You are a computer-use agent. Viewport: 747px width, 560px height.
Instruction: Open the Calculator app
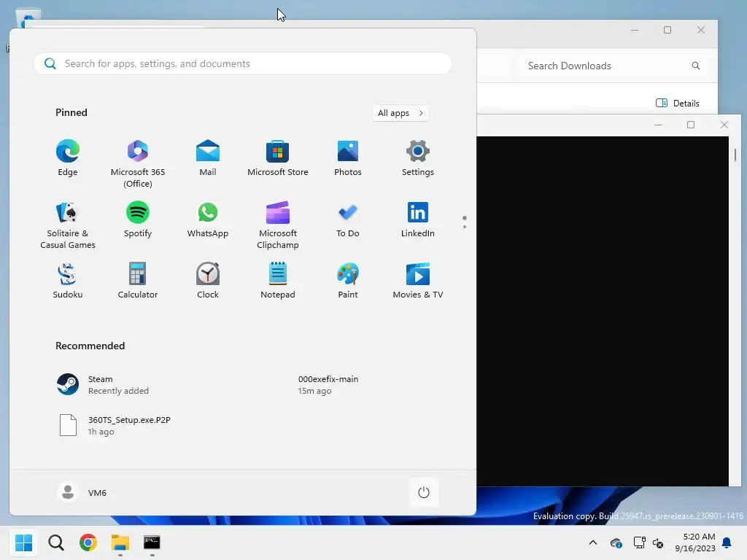(x=138, y=281)
